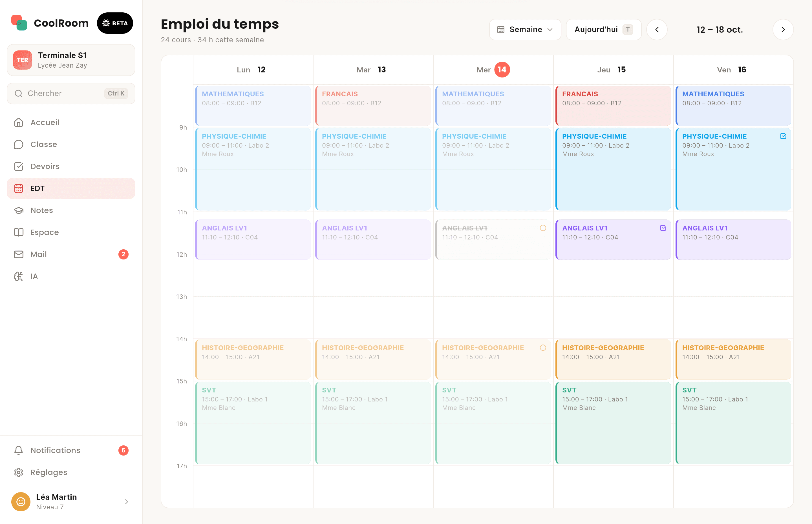Click Notifications badge 6
Screen dimensions: 812x524
(x=123, y=450)
